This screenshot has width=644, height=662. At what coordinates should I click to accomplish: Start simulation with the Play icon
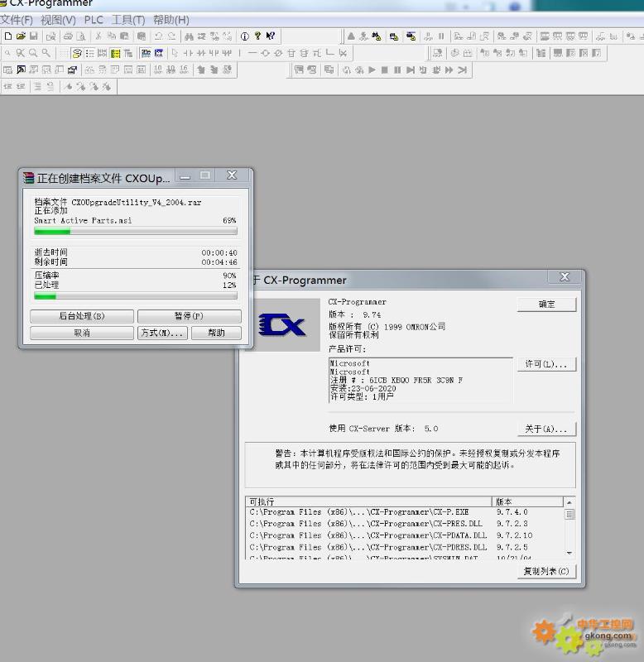[372, 70]
